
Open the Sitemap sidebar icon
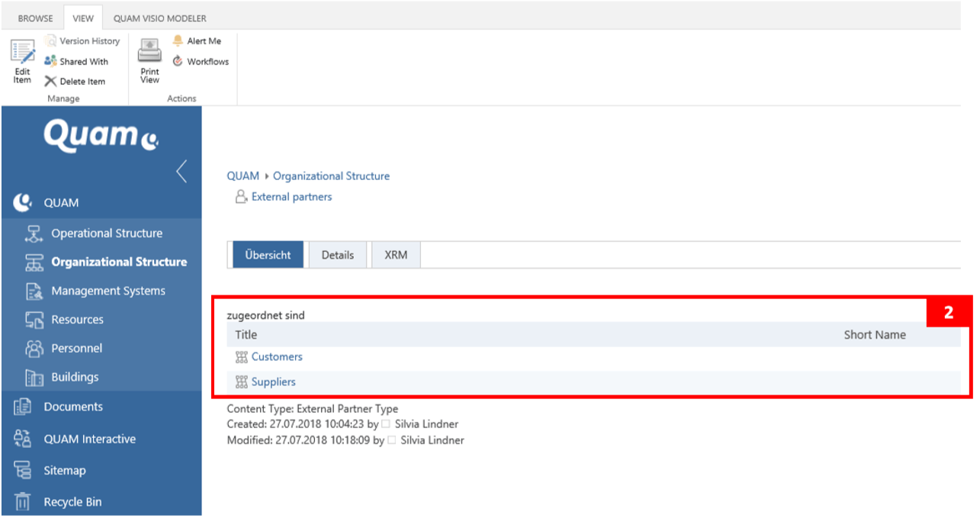pos(23,471)
